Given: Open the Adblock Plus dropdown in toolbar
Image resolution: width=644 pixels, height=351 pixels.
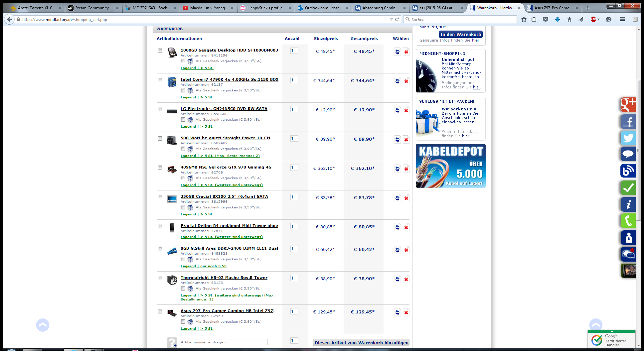Looking at the screenshot, I should click(599, 20).
